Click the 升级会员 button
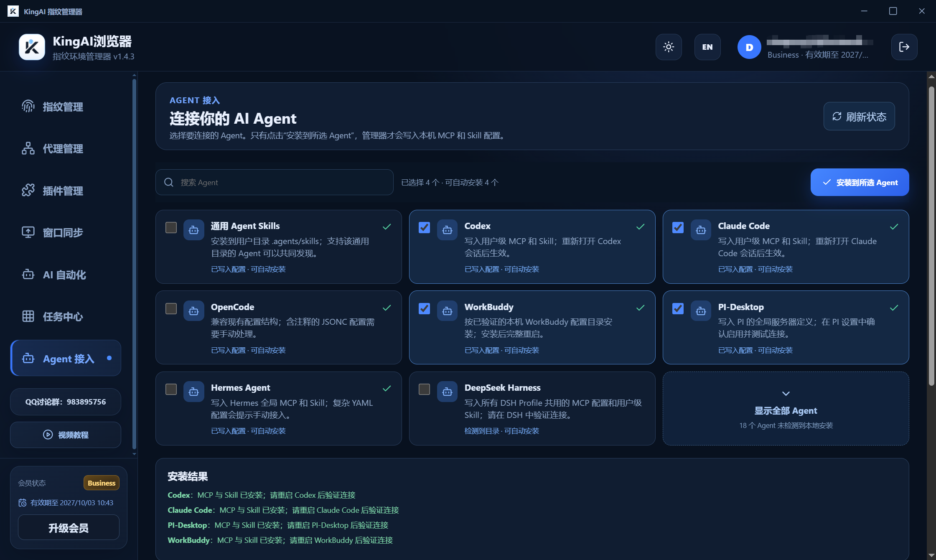936x560 pixels. click(69, 528)
